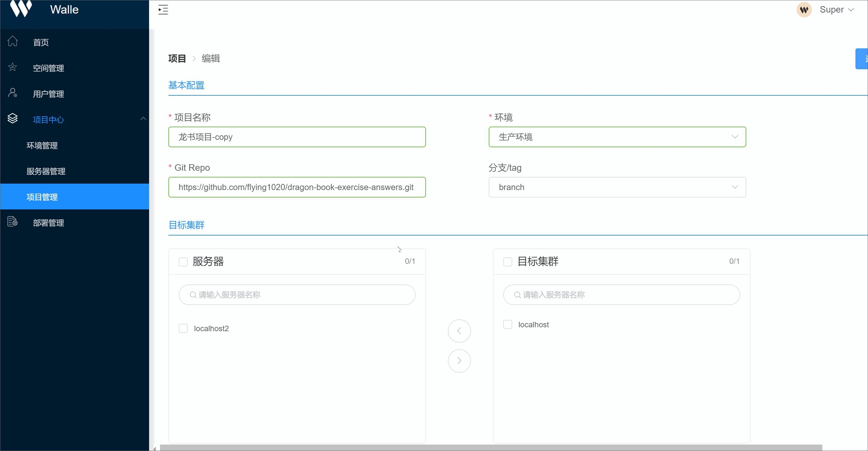Open 服务器管理 submenu item
Screen dimensions: 868x451
click(74, 171)
